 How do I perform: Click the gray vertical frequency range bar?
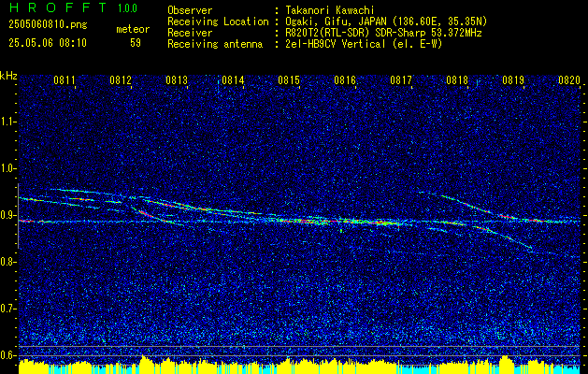18,216
